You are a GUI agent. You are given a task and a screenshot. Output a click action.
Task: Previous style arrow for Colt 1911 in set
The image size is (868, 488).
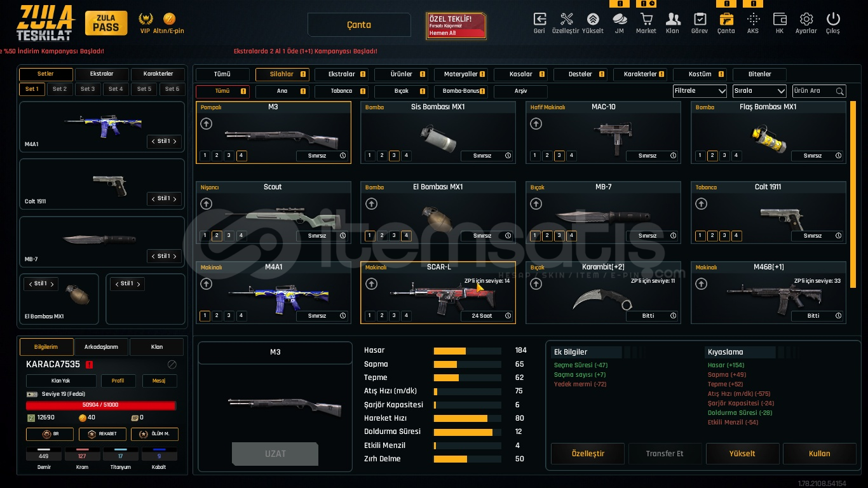[x=153, y=198]
